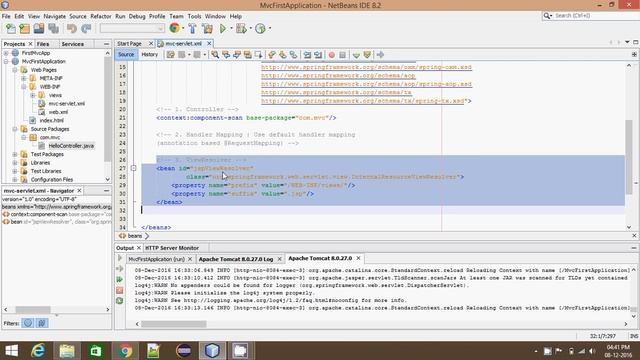The image size is (640, 360).
Task: Toggle the second Navigator filter button
Action: (x=42, y=323)
